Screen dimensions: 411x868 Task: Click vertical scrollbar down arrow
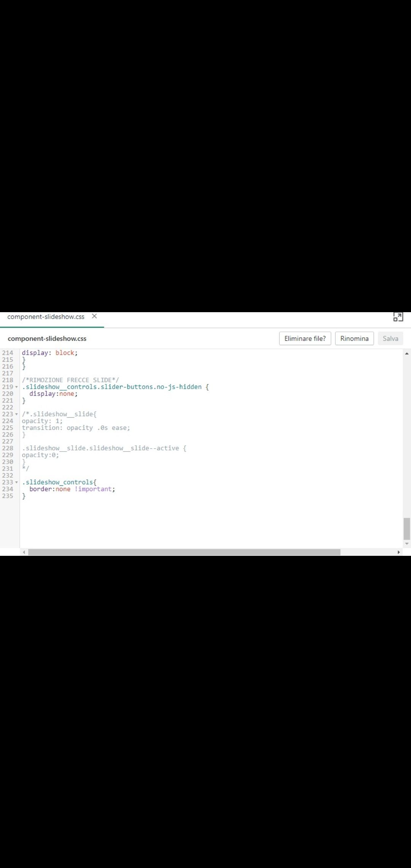(407, 544)
